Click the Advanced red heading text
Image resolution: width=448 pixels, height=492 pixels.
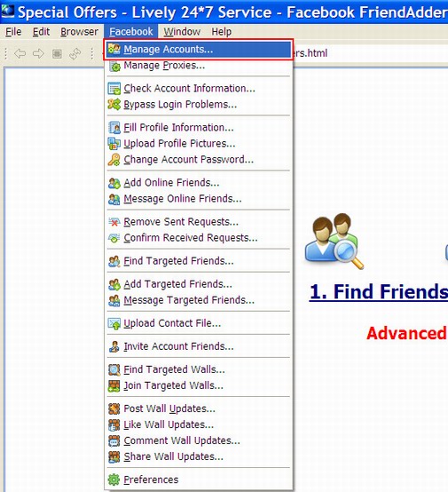pos(407,333)
